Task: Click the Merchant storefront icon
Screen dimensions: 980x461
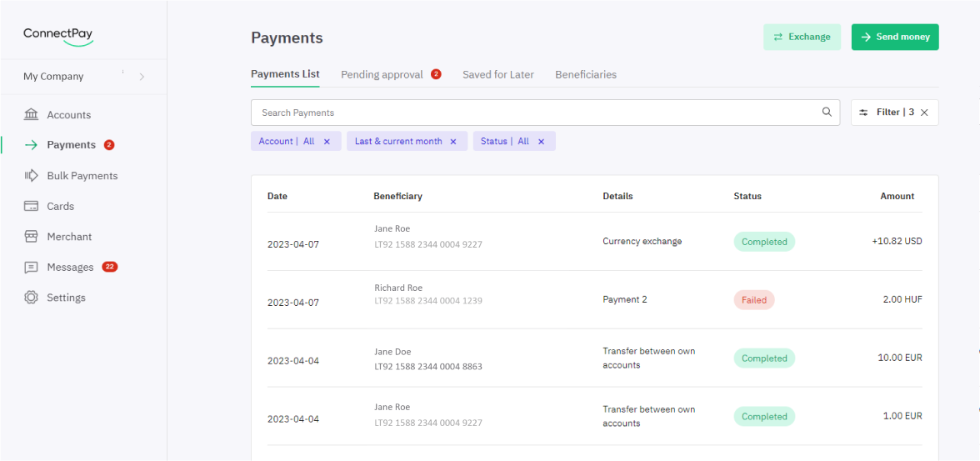Action: tap(32, 237)
